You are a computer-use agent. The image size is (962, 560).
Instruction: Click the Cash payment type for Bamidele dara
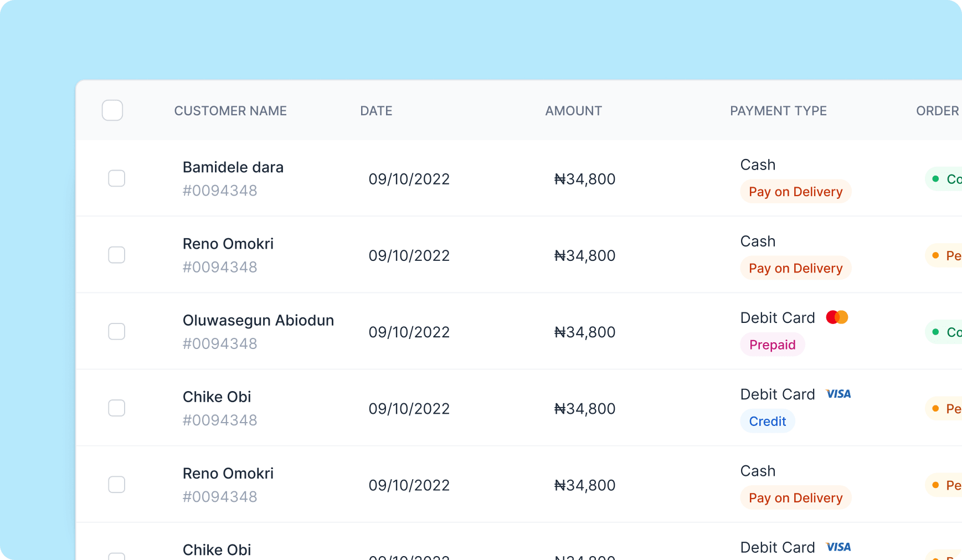758,165
